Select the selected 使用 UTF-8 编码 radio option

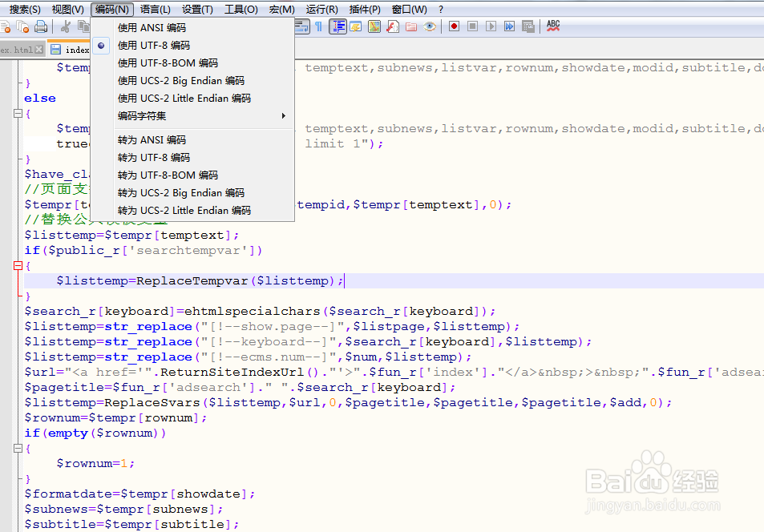tap(101, 46)
